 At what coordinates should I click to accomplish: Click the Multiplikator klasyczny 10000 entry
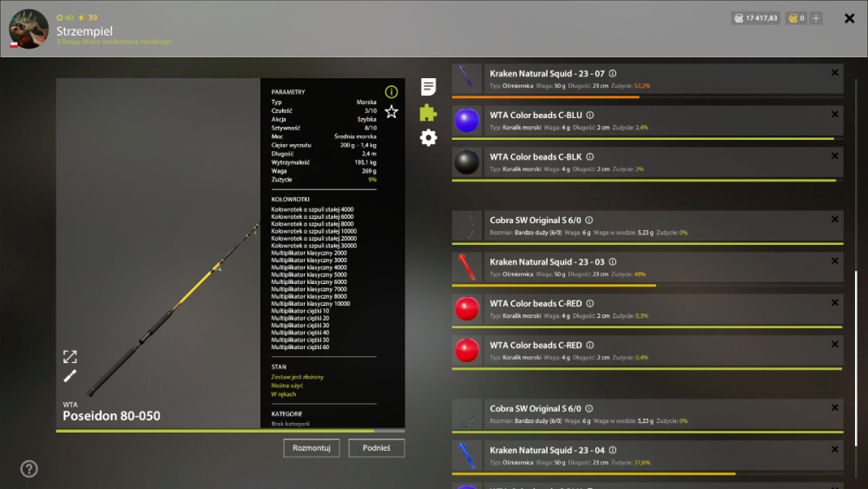[x=311, y=303]
